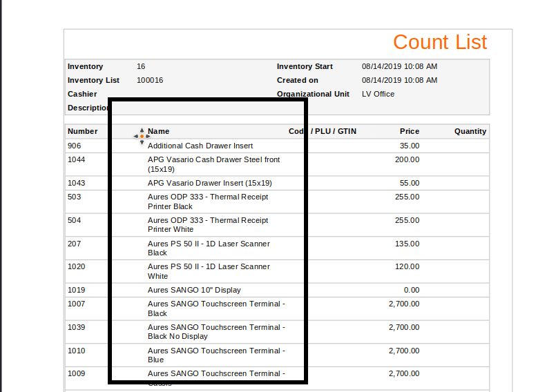
Task: Select Aures ODP 333 Printer White name
Action: 208,225
